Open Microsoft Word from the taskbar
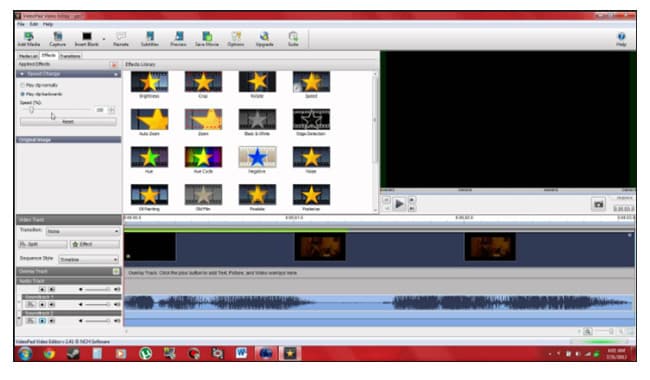Viewport: 650px width, 380px height. coord(241,353)
